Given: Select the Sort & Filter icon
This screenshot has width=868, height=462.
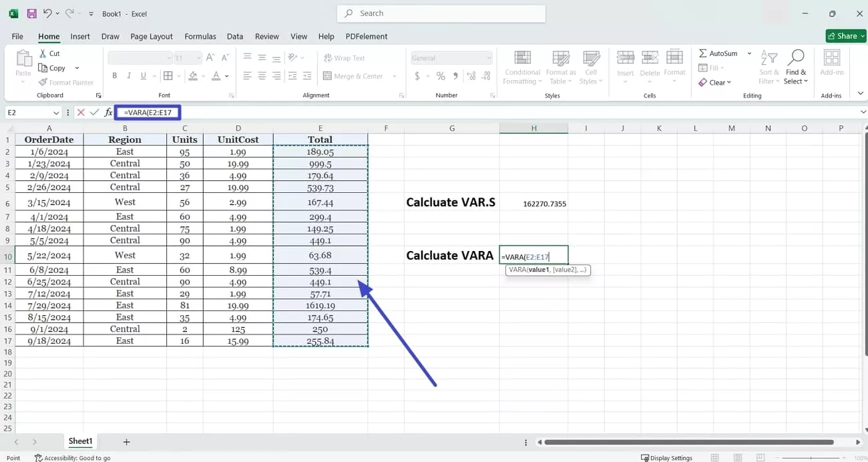Looking at the screenshot, I should pyautogui.click(x=769, y=67).
